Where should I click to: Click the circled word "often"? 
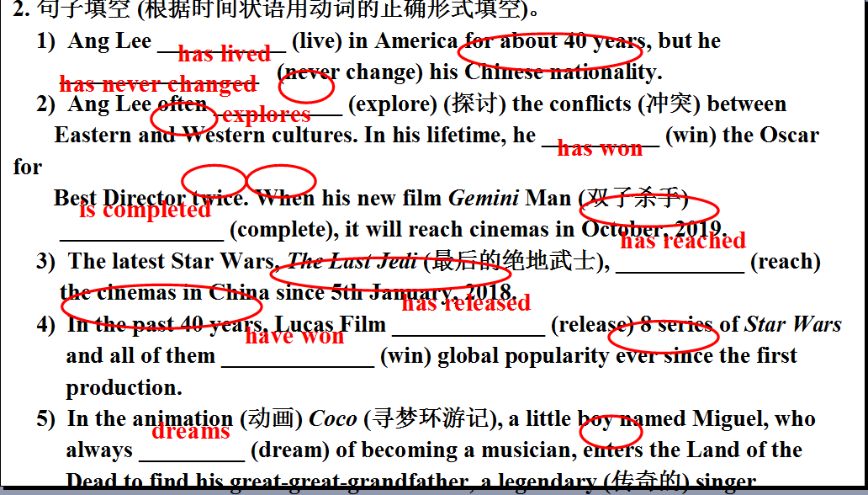point(183,104)
